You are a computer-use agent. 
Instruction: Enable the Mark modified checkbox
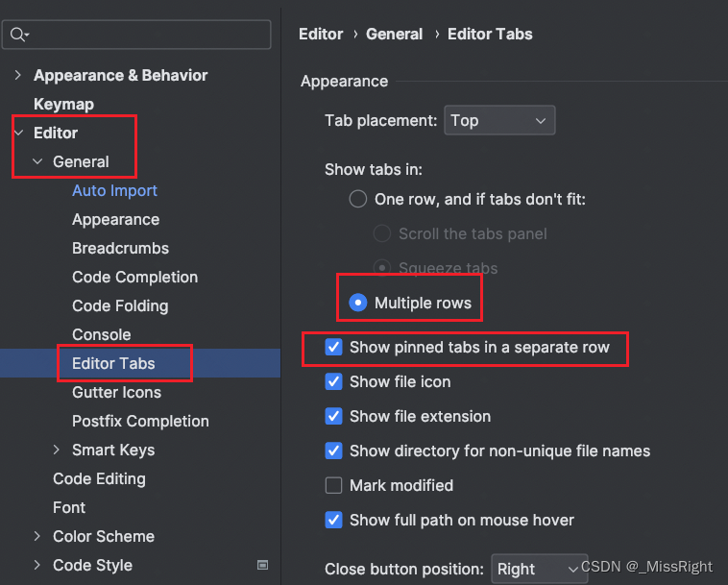(x=334, y=485)
